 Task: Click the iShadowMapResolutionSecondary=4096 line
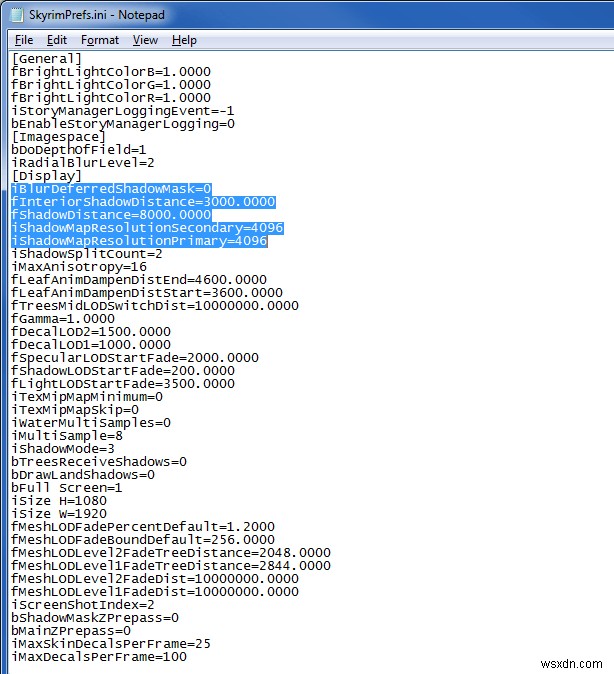[147, 228]
